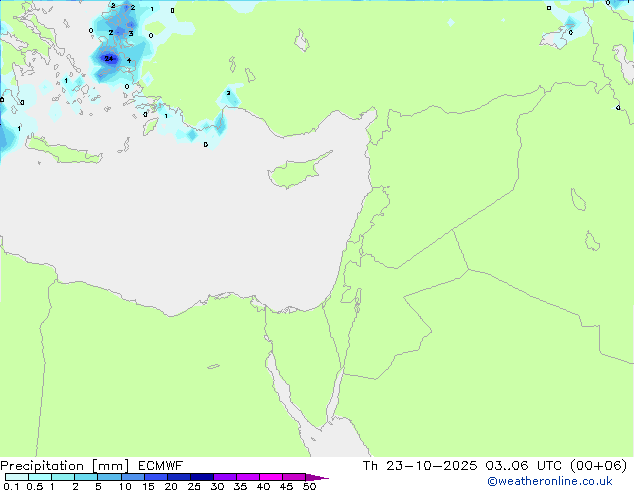Click the 0.5–1 mm legend swatch

(x=40, y=477)
